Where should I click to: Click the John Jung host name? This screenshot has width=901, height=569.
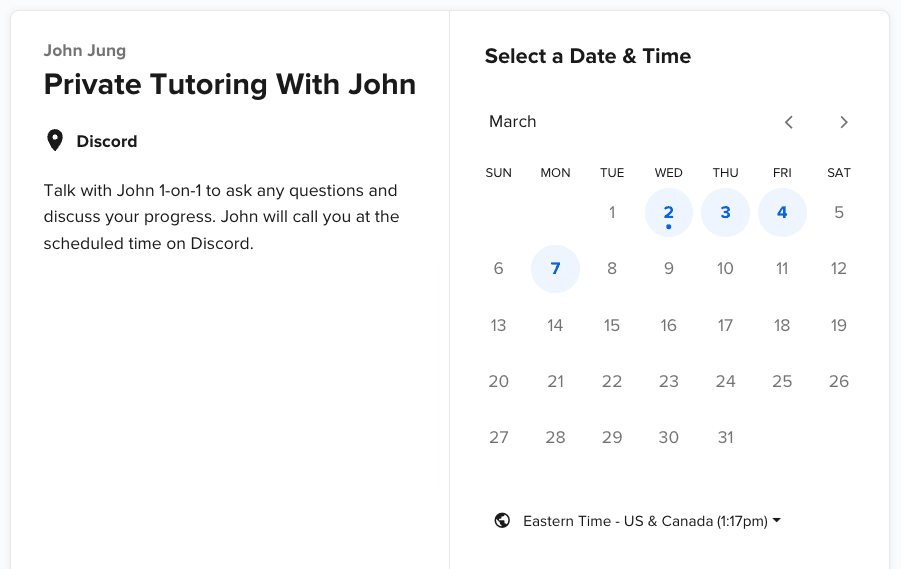click(85, 51)
